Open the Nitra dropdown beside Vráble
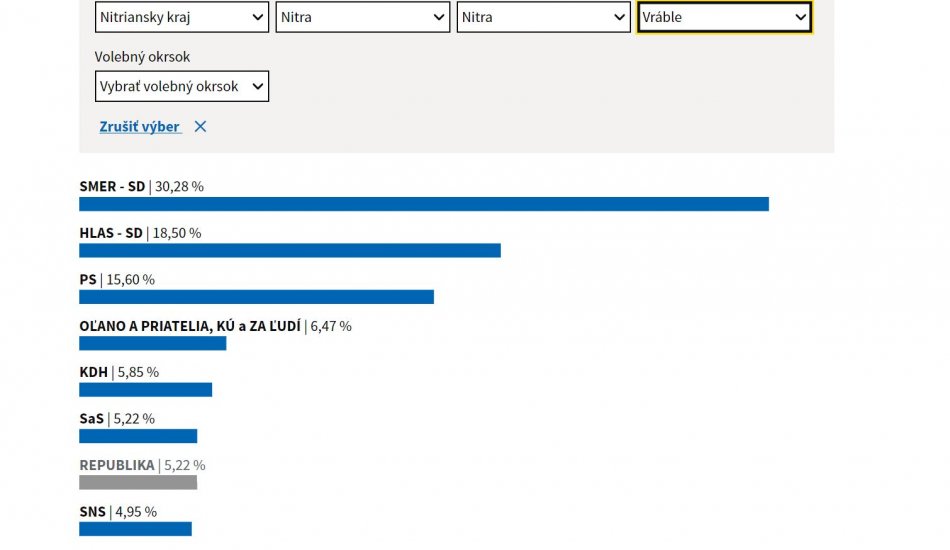The height and width of the screenshot is (550, 950). (x=544, y=17)
